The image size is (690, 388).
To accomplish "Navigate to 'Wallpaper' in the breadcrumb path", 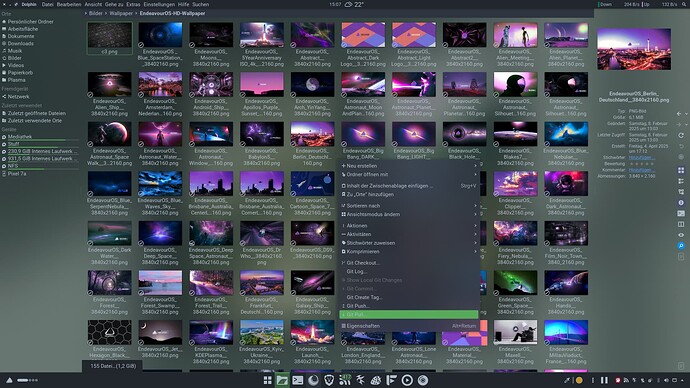I will [x=121, y=13].
